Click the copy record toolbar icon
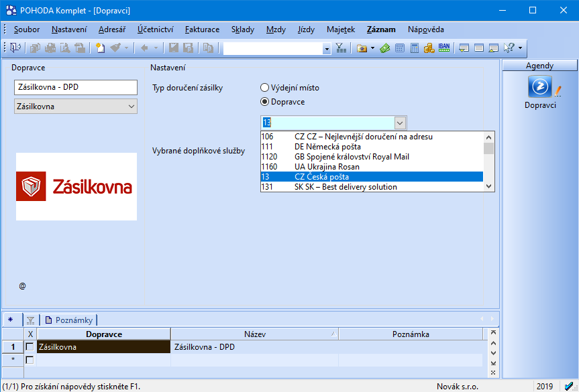This screenshot has width=579, height=392. point(208,48)
